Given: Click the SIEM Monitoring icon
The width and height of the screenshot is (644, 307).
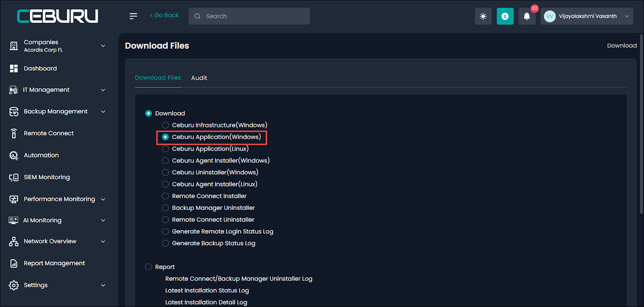Looking at the screenshot, I should pos(14,177).
